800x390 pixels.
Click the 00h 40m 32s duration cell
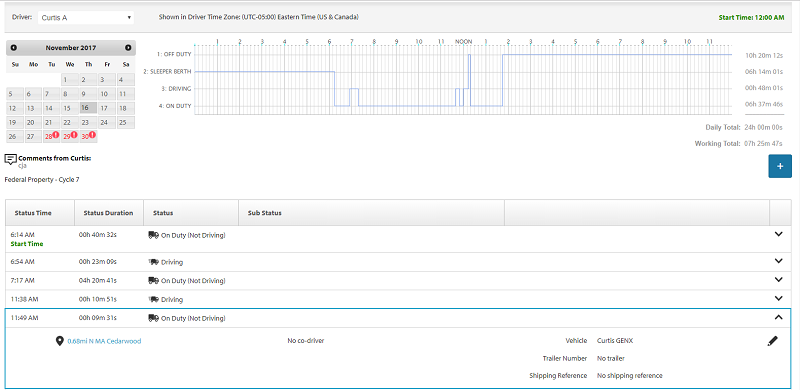(x=97, y=235)
